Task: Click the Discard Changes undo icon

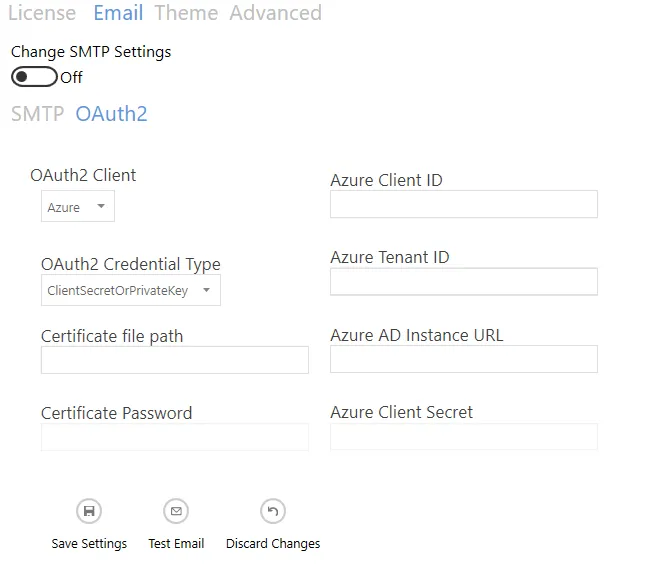Action: [273, 511]
